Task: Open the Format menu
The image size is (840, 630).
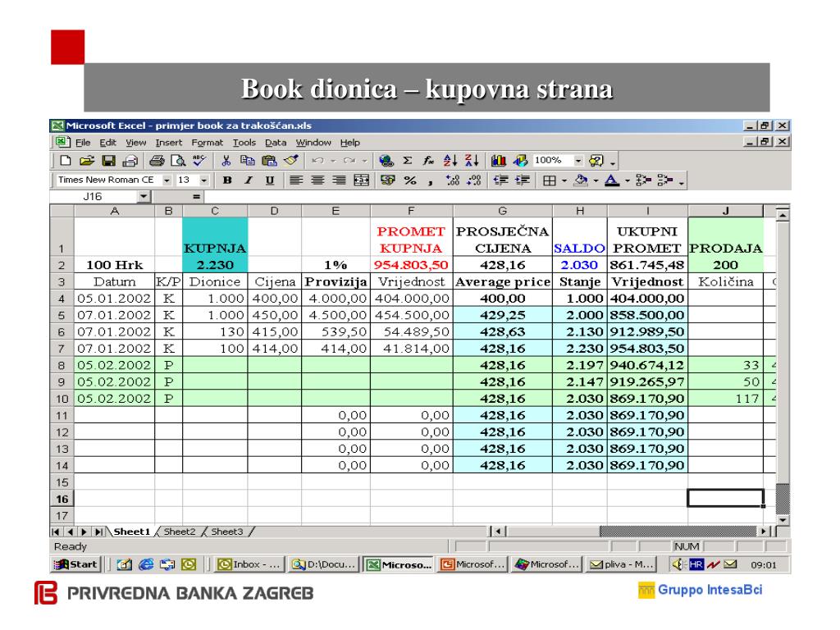Action: coord(208,143)
